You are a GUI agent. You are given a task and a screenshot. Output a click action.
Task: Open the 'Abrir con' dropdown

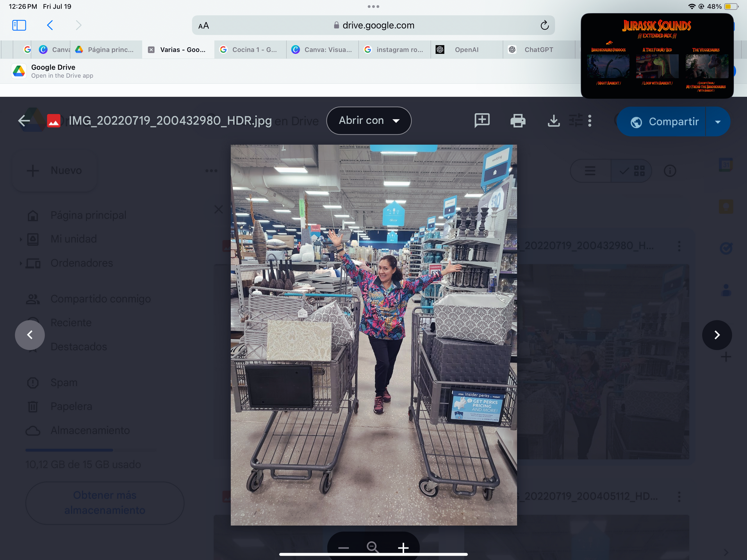(x=369, y=121)
